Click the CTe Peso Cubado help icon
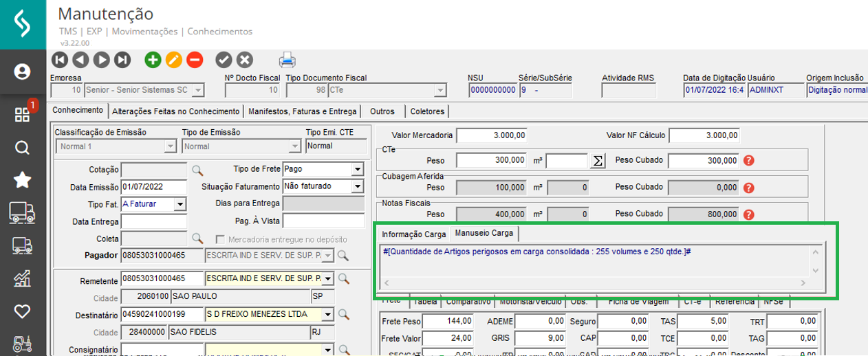Screen dimensions: 868x356 click(749, 160)
